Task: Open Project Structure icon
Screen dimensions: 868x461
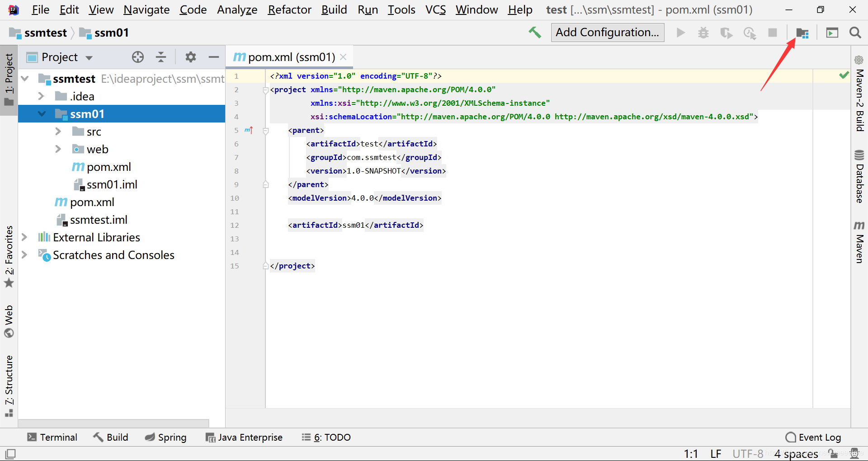Action: [x=802, y=33]
